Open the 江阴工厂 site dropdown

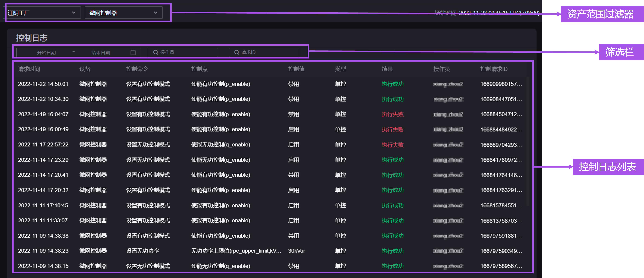coord(42,13)
